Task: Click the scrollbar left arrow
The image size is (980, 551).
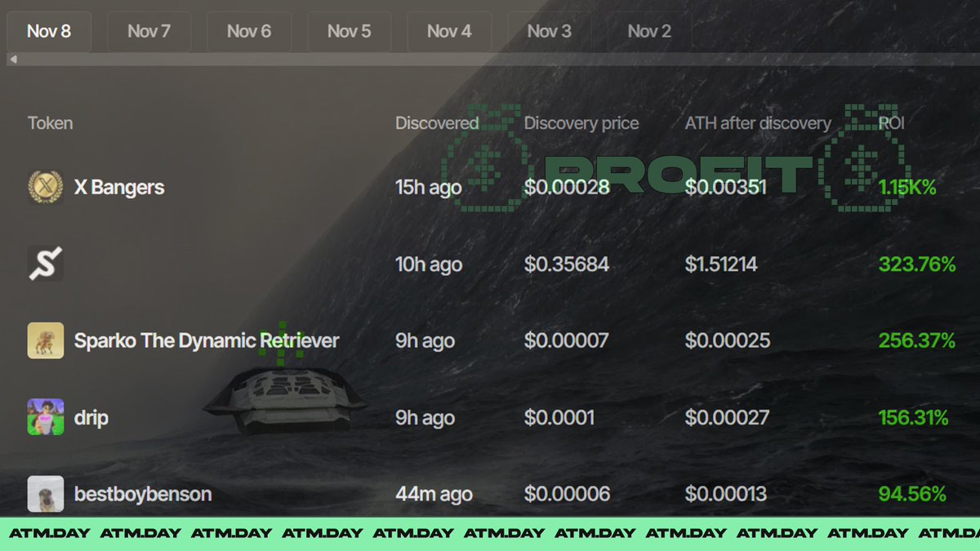Action: tap(14, 59)
